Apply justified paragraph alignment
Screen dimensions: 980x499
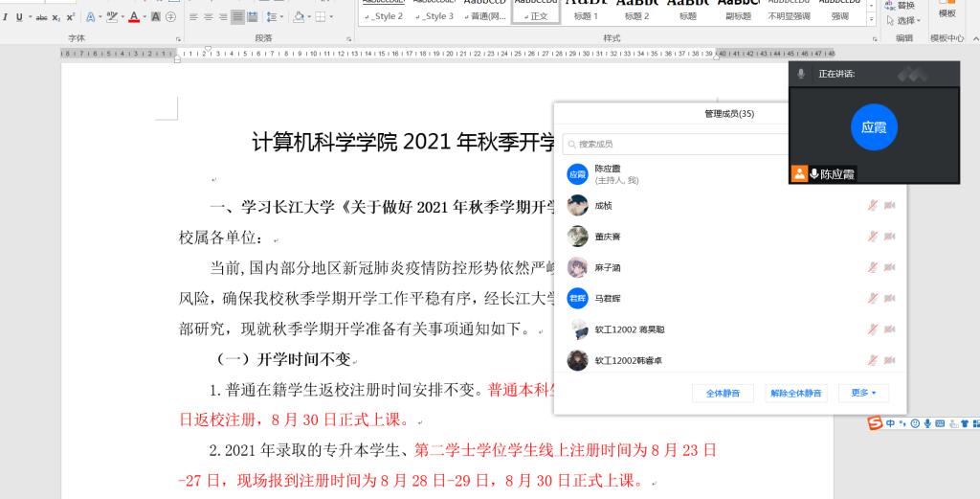pyautogui.click(x=237, y=17)
